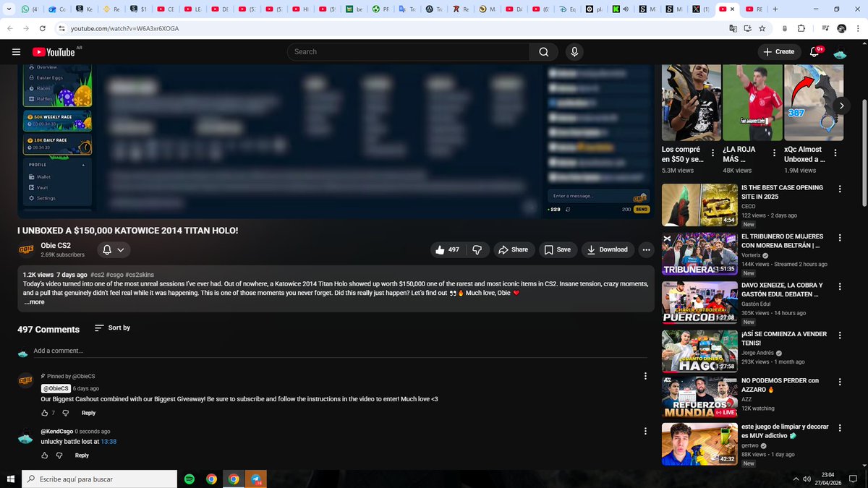Image resolution: width=868 pixels, height=488 pixels.
Task: Open the gertwo limpiar y decorar thumbnail
Action: tap(699, 443)
